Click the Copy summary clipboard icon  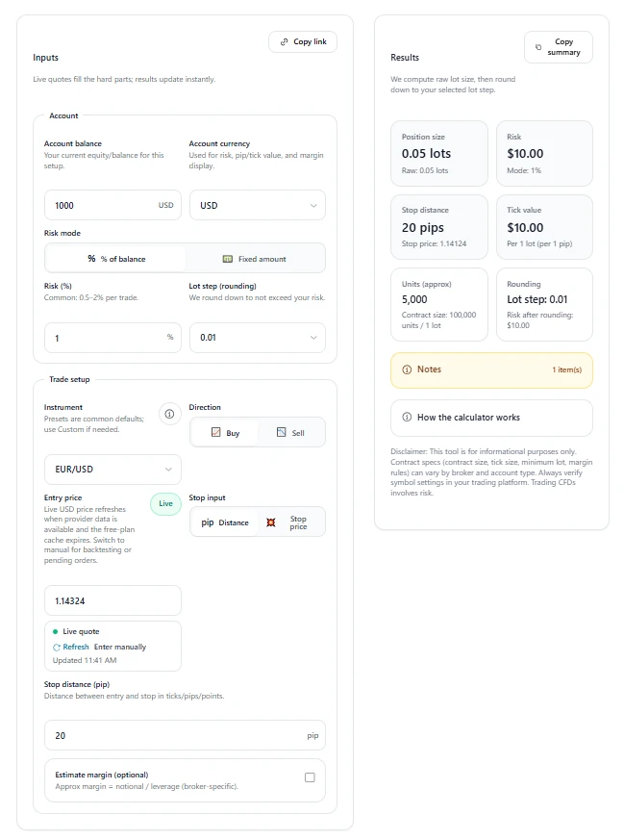point(538,47)
